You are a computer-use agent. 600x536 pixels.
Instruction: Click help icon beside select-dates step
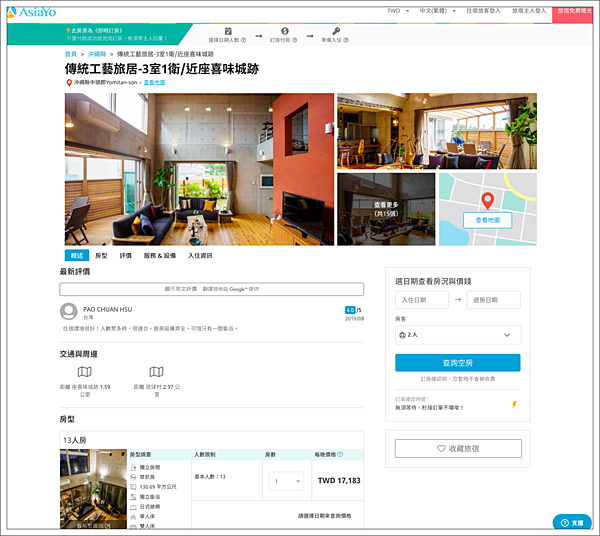click(x=243, y=40)
